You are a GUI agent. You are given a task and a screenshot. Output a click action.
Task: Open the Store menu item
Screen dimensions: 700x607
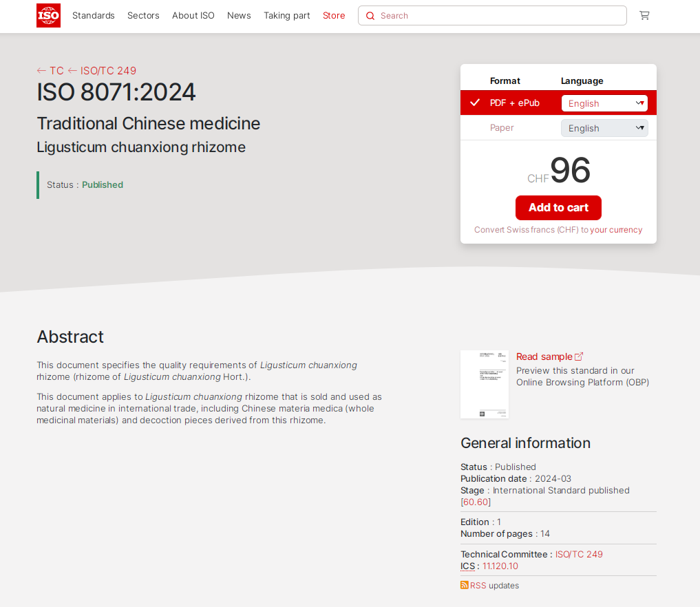334,16
